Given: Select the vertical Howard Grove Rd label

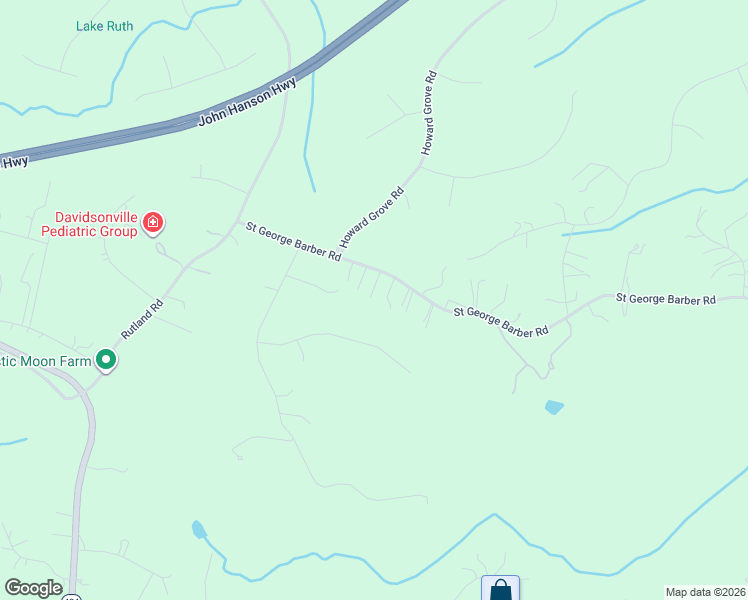Looking at the screenshot, I should coord(428,113).
